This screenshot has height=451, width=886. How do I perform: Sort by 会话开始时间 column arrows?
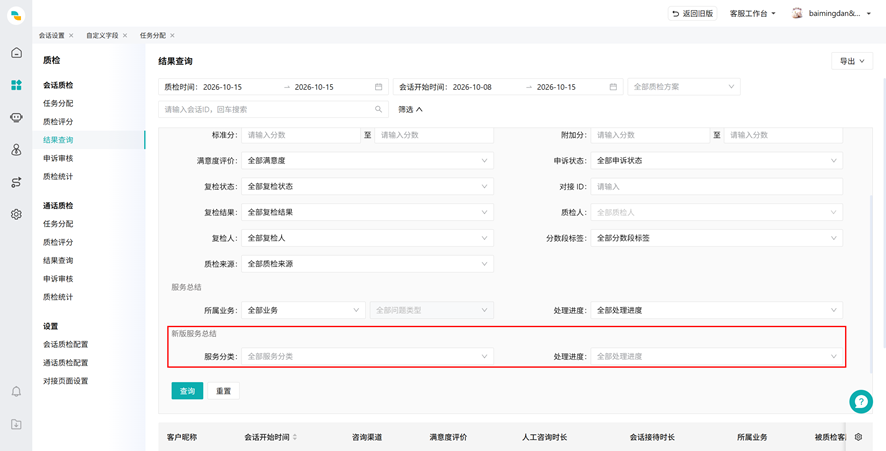pyautogui.click(x=294, y=437)
